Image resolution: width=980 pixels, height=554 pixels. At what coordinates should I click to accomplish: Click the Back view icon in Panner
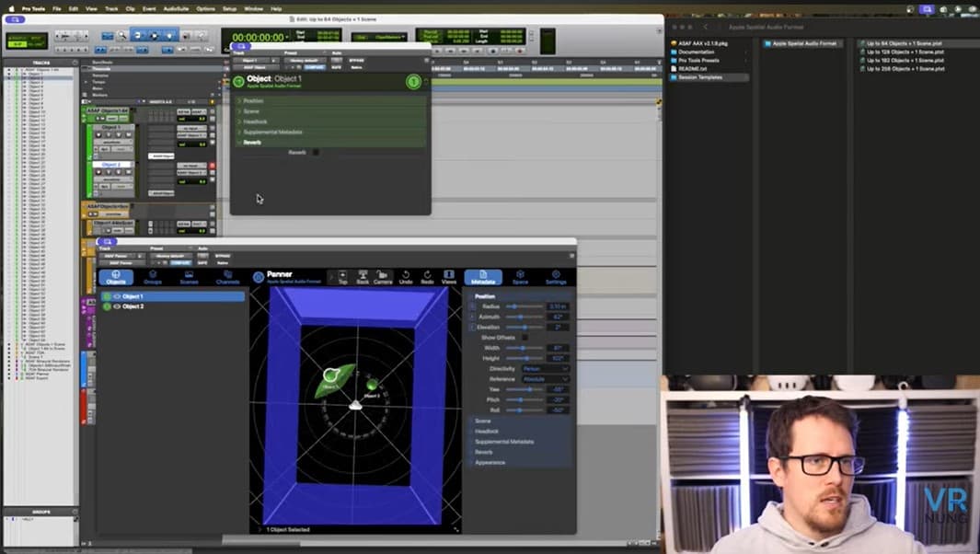(x=363, y=277)
